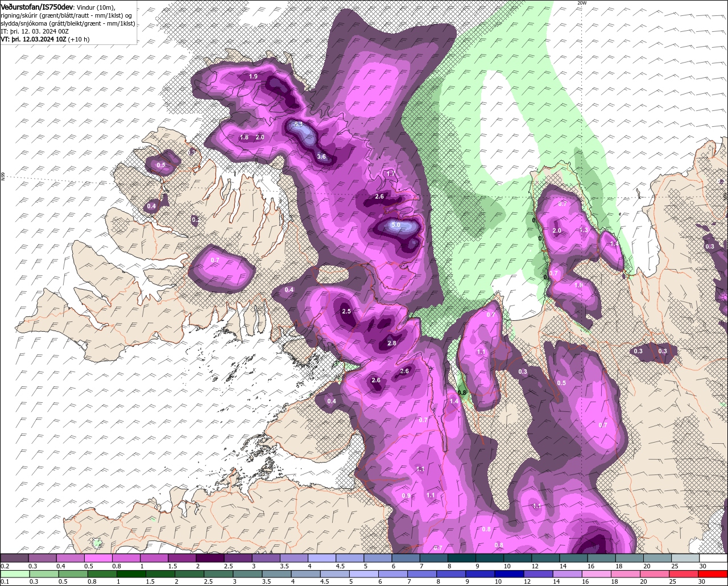Pick the bright red swatch above 30 on rain scale
The width and height of the screenshot is (728, 586).
coord(714,573)
